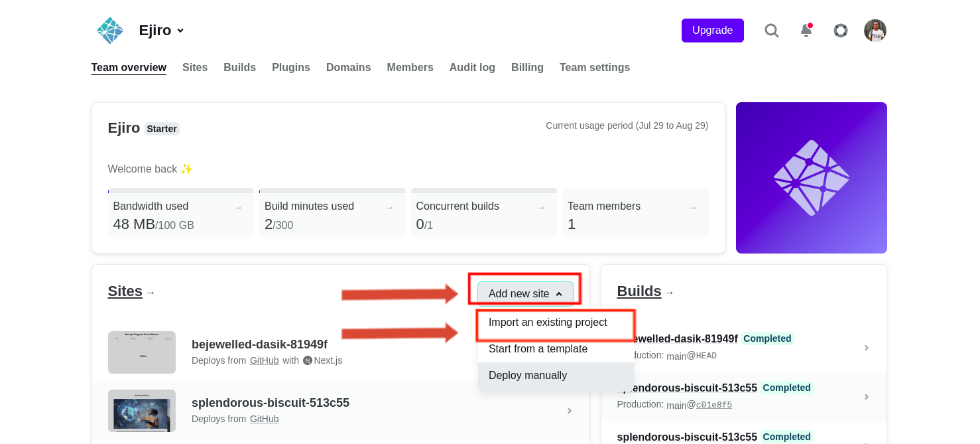
Task: Click the arrow next to Sites heading
Action: [151, 293]
